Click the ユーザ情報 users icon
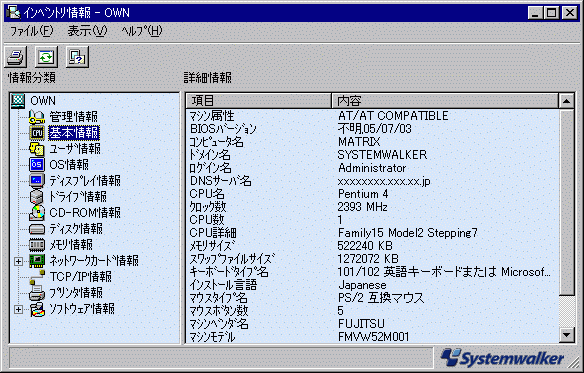Viewport: 584px width, 373px height. click(x=37, y=149)
